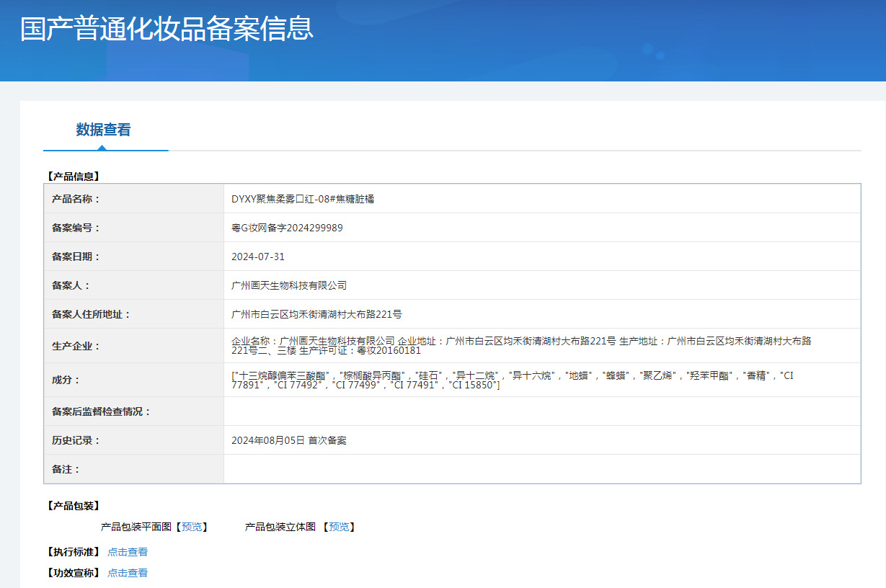Click the 备案后监督检查情况 row label

click(102, 411)
